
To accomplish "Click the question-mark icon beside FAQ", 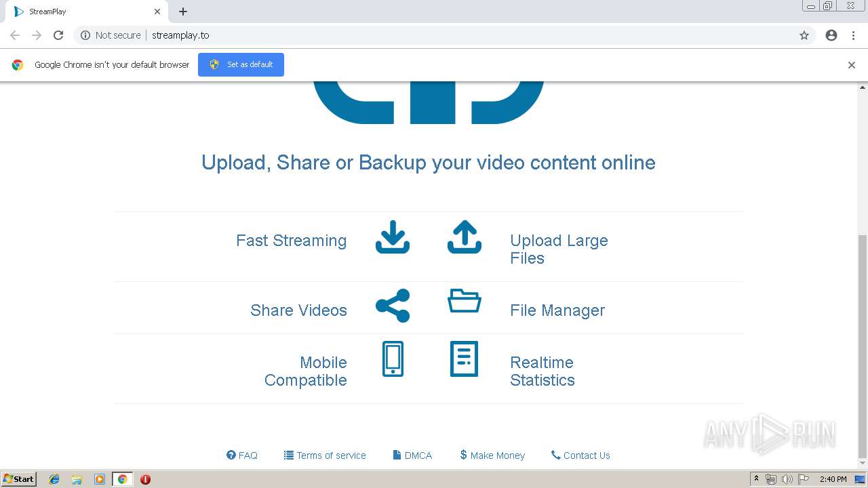I will (x=231, y=455).
